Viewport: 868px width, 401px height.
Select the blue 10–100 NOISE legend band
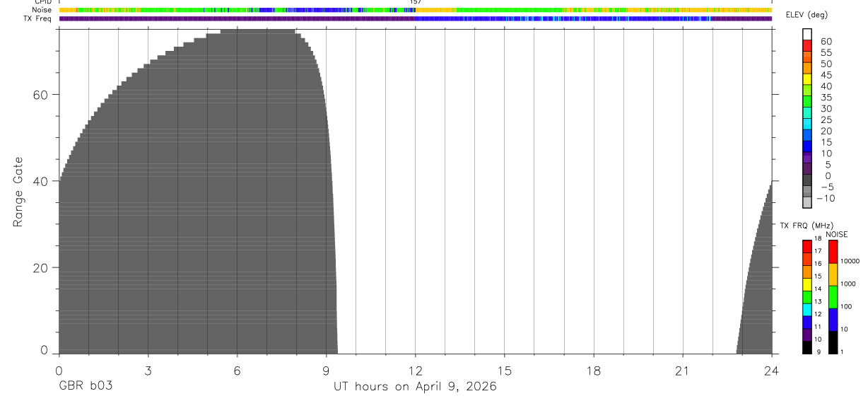[833, 320]
